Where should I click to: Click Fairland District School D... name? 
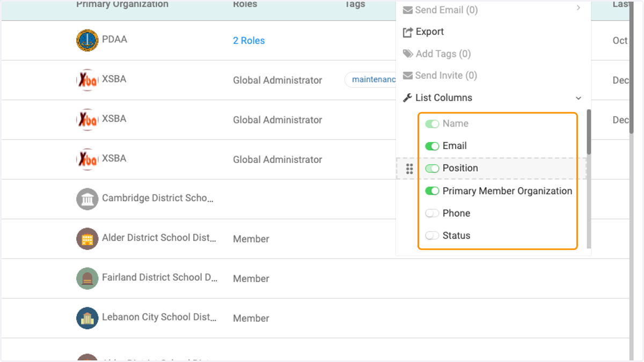[x=160, y=278]
